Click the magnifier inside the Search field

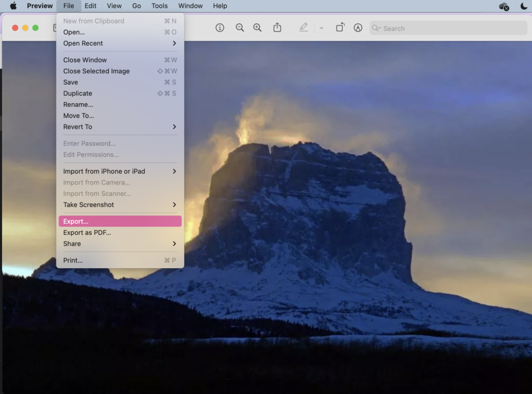(x=377, y=28)
